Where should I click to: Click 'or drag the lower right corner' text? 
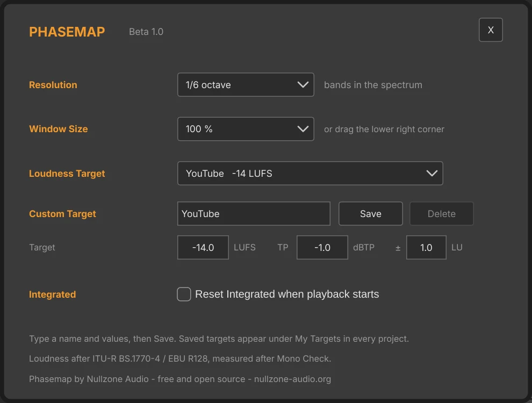(x=384, y=129)
